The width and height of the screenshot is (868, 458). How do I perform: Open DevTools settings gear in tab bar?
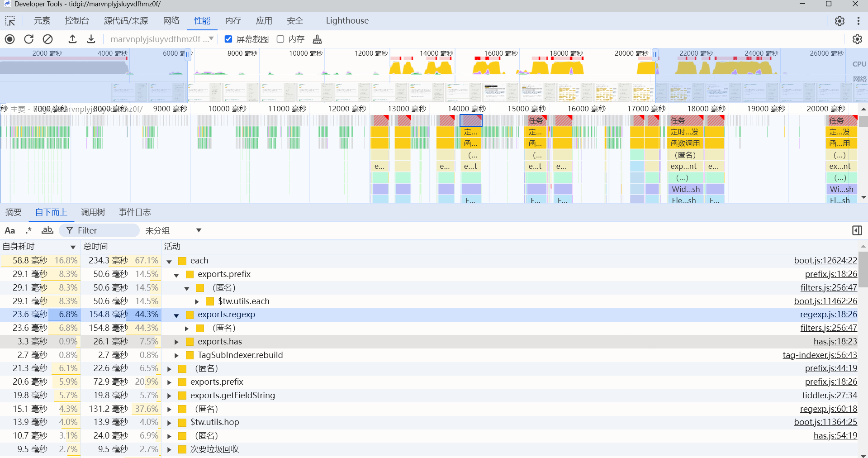click(x=840, y=21)
